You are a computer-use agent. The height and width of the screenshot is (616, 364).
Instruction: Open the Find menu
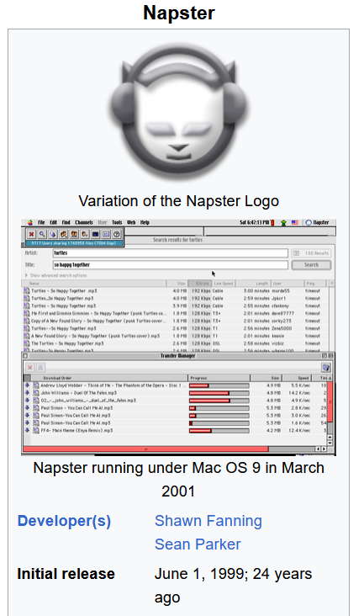66,222
